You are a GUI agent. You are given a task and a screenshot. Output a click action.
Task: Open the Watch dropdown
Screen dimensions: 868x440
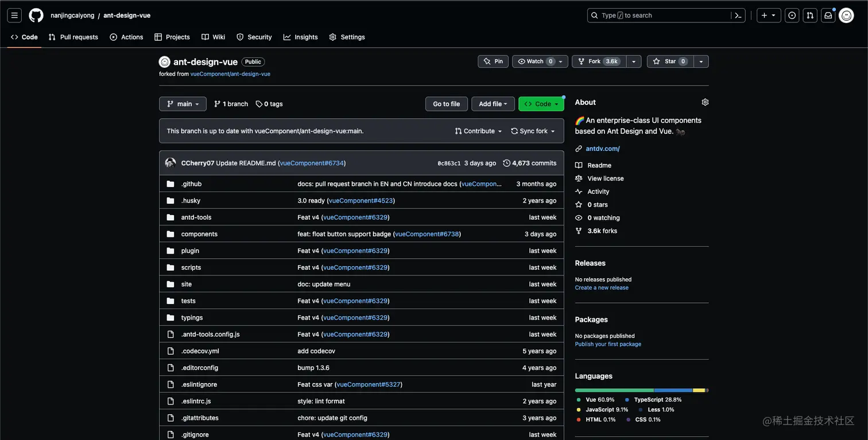click(540, 61)
